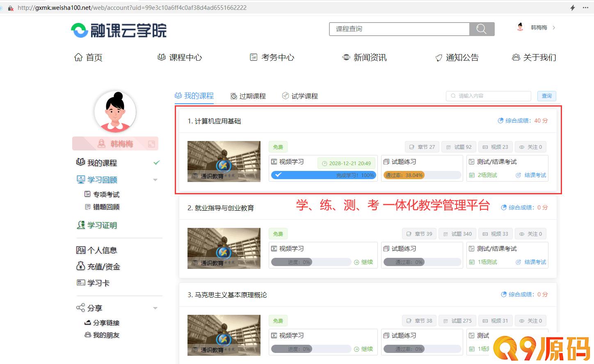
Task: Collapse the 学习回顾 arrow
Action: click(155, 180)
